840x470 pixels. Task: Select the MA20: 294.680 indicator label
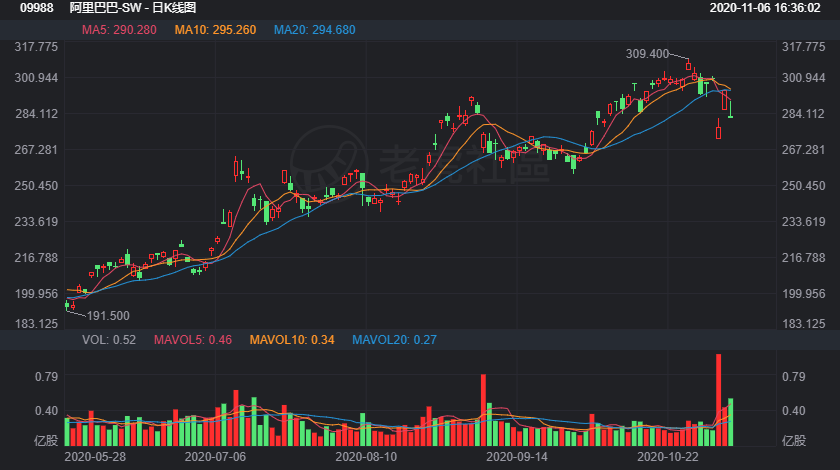pos(314,30)
